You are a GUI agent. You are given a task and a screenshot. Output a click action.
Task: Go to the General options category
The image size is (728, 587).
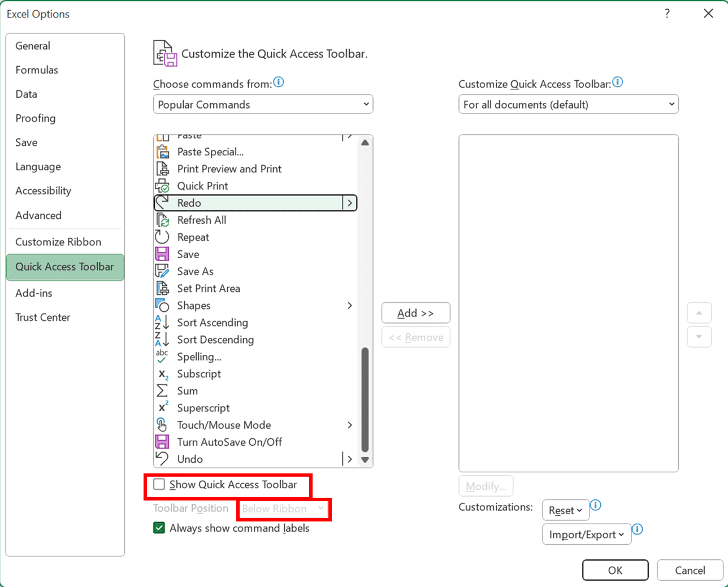65,46
